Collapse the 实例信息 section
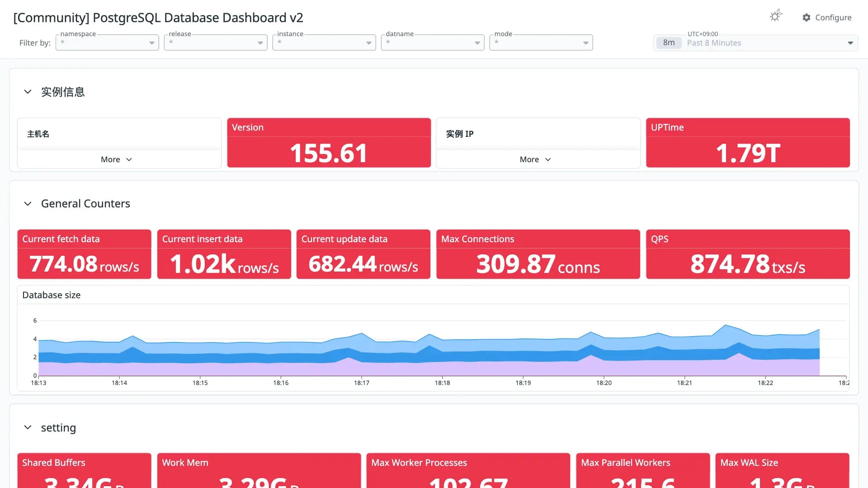The width and height of the screenshot is (868, 488). 28,92
